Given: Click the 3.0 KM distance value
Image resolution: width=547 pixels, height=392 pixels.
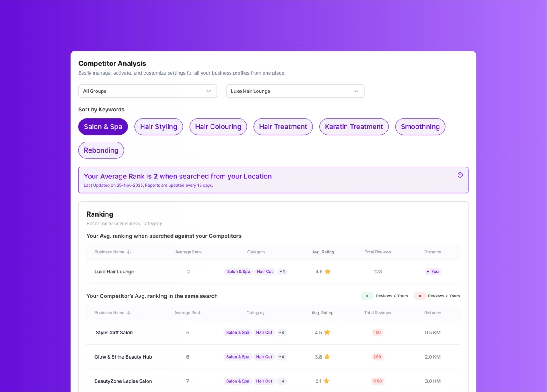Looking at the screenshot, I should pos(433,381).
